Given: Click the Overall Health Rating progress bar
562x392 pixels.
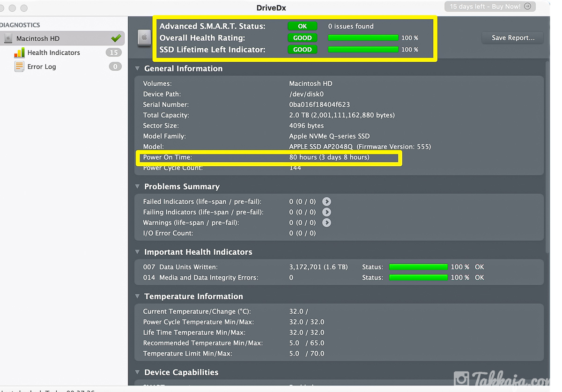Looking at the screenshot, I should (363, 38).
